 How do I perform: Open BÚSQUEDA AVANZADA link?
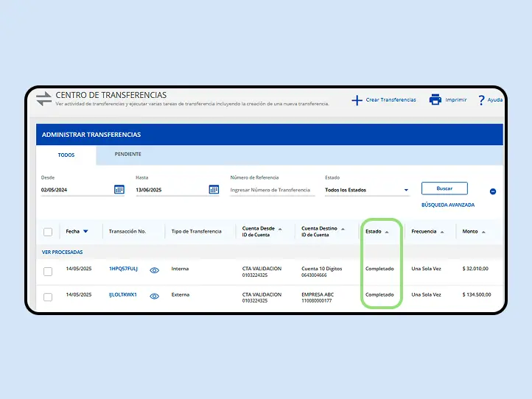(x=448, y=205)
